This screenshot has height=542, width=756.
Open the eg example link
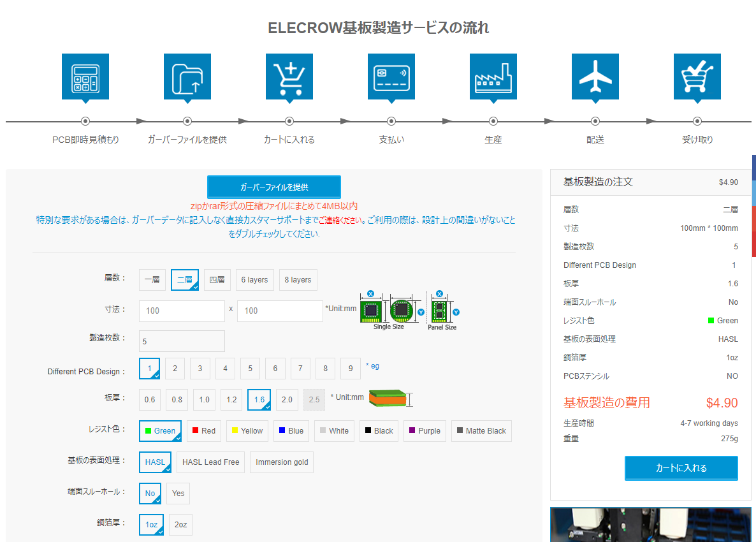click(375, 366)
